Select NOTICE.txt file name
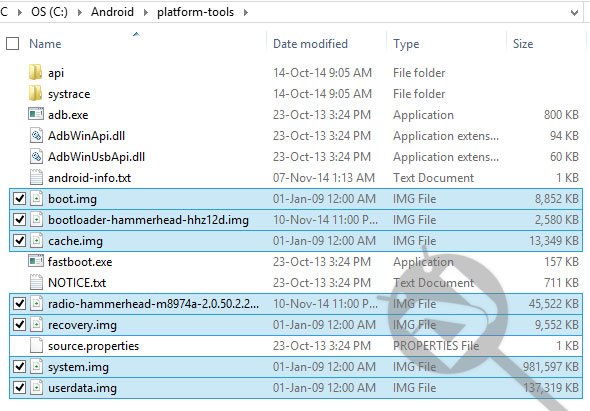Viewport: 590px width, 411px height. (x=77, y=283)
